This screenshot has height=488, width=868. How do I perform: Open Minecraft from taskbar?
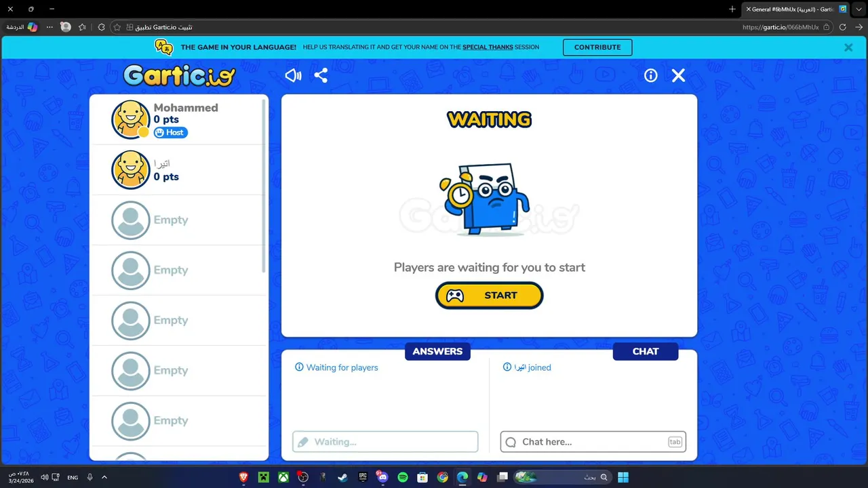point(263,477)
